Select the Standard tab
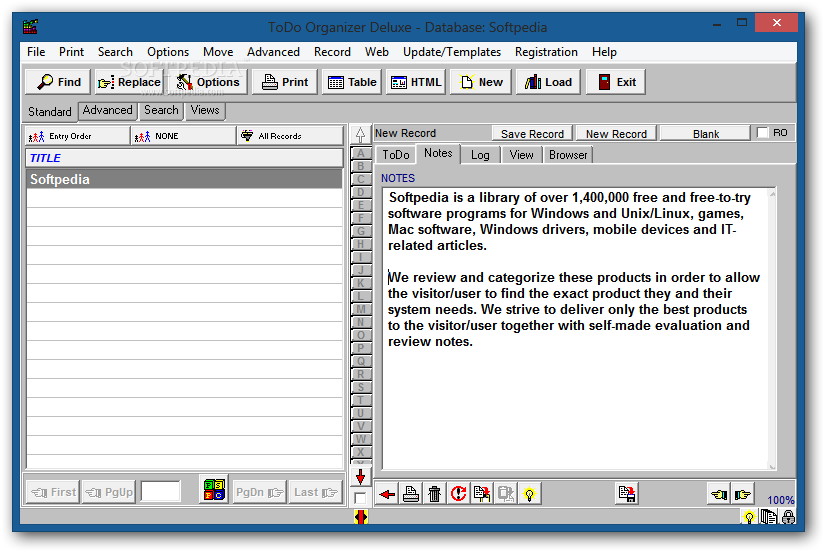This screenshot has width=825, height=552. [x=49, y=112]
